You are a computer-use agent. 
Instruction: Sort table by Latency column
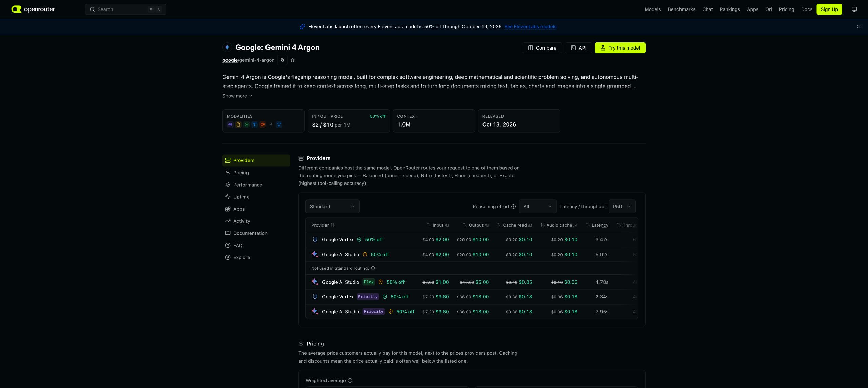click(597, 225)
